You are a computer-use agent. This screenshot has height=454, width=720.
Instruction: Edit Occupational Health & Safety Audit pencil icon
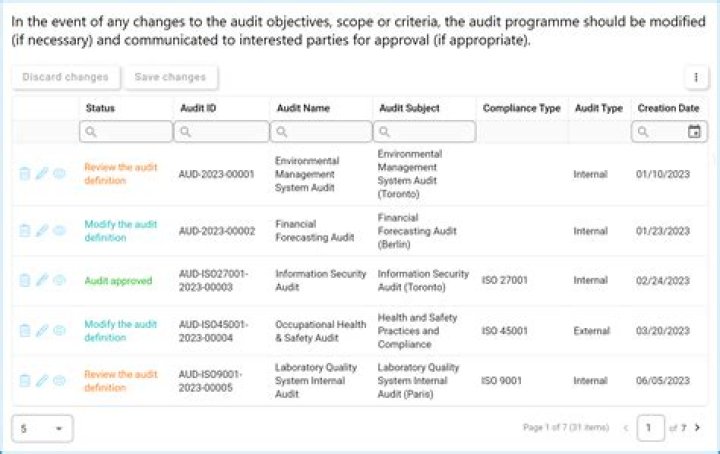[42, 331]
